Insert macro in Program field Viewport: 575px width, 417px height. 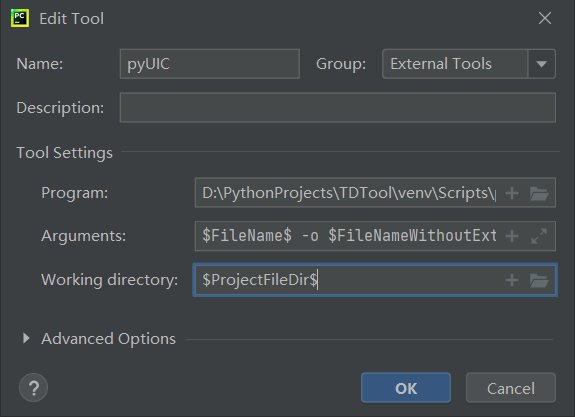(512, 193)
